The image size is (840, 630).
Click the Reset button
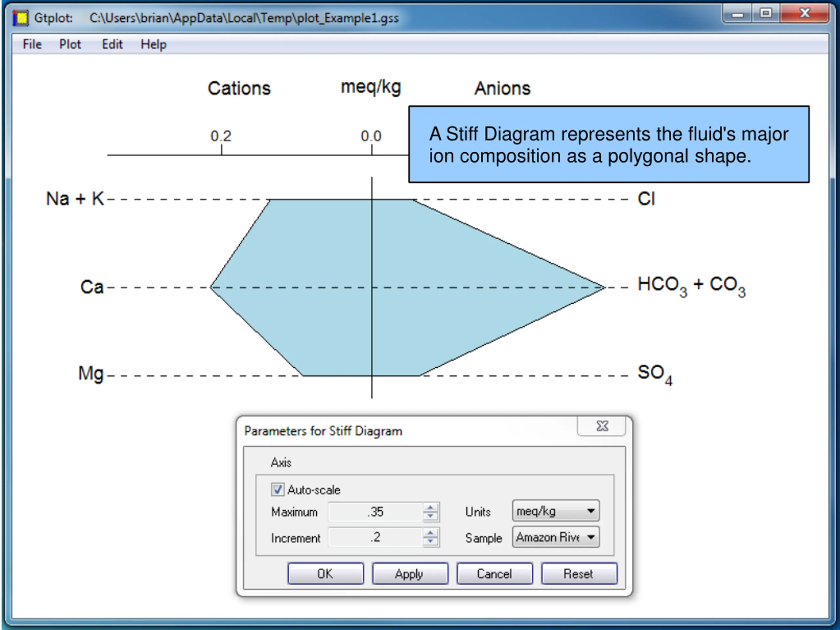tap(578, 574)
